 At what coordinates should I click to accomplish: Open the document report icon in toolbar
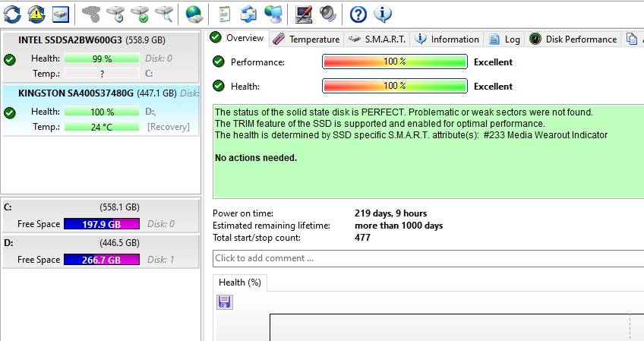[x=224, y=14]
